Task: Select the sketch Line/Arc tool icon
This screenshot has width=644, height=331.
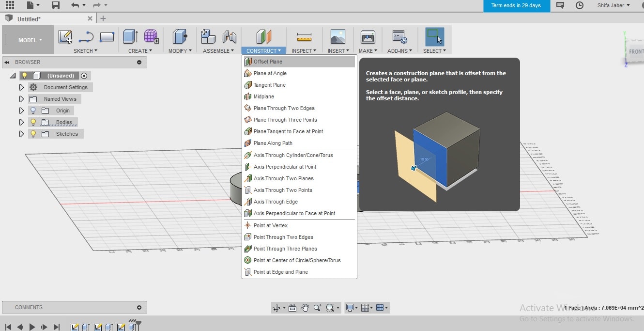Action: pos(86,37)
